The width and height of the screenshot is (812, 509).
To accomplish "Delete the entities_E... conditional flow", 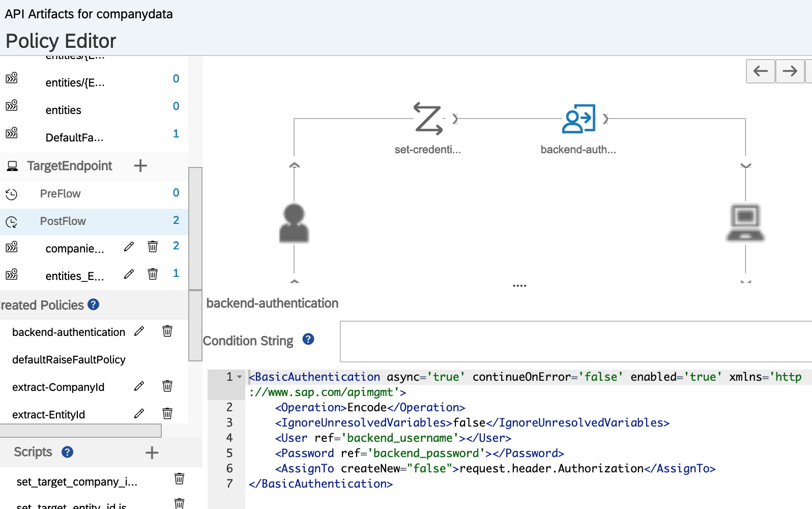I will tap(153, 274).
